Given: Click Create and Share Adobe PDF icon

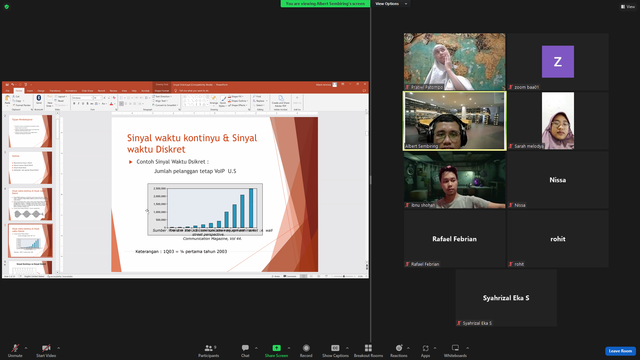Looking at the screenshot, I should click(281, 101).
